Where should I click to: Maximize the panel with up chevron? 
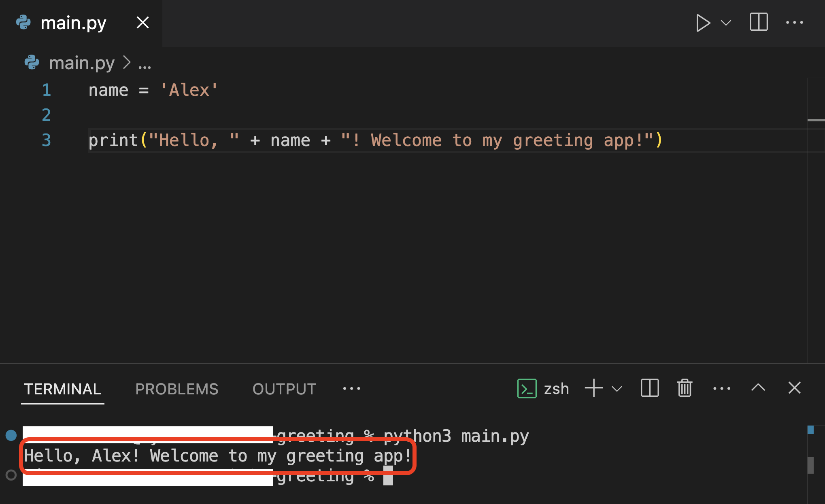(758, 388)
